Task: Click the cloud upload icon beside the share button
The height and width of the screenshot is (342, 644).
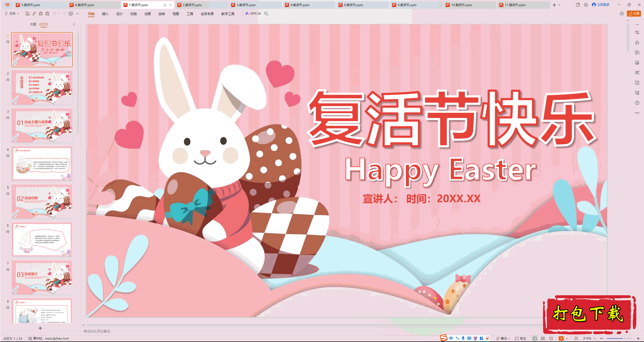Action: click(622, 14)
